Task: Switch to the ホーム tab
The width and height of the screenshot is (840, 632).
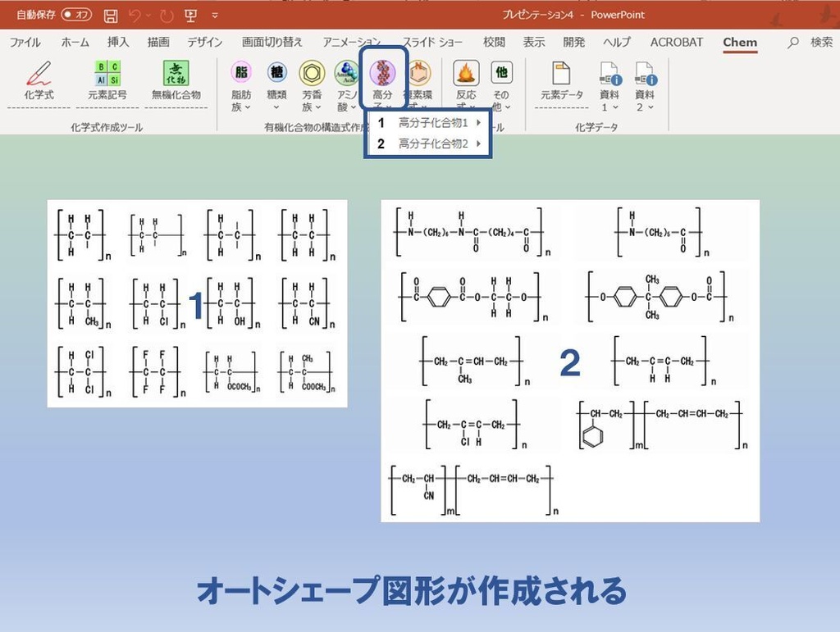Action: coord(75,42)
